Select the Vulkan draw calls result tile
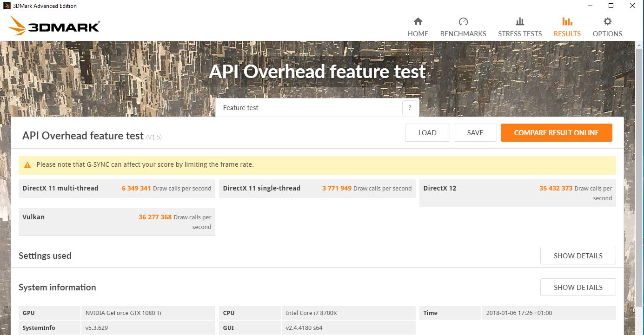The image size is (644, 335). (117, 222)
